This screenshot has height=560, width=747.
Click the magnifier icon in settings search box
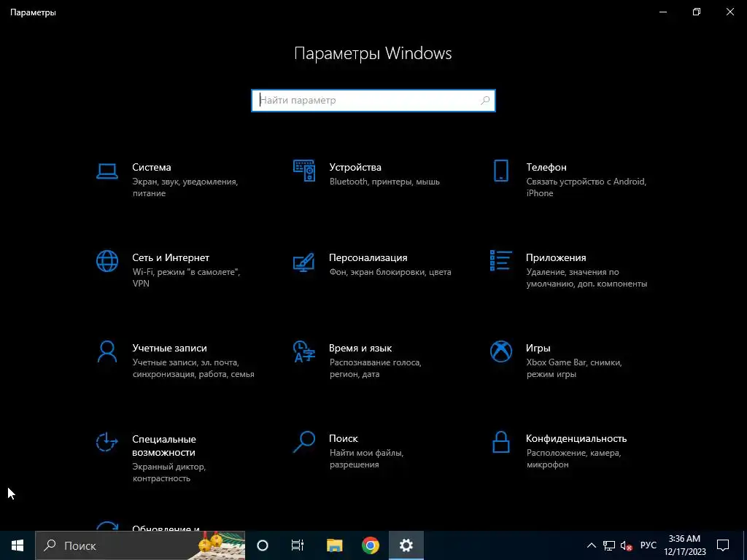[485, 101]
